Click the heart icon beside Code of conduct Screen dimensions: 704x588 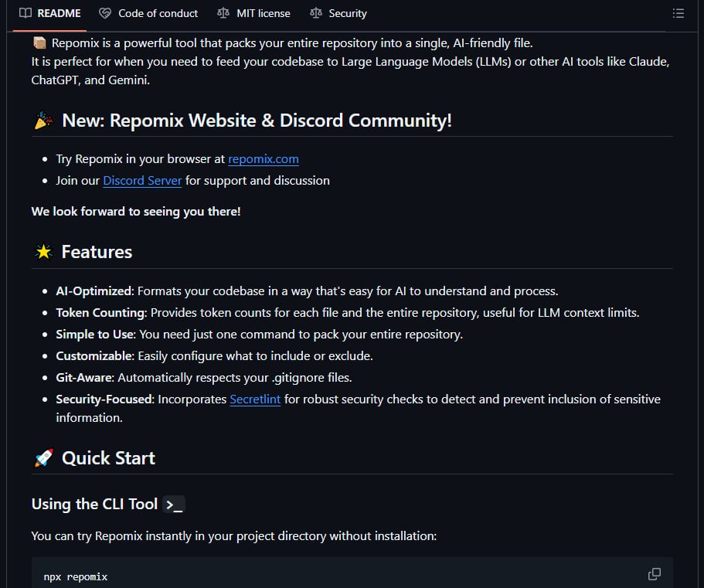tap(105, 13)
